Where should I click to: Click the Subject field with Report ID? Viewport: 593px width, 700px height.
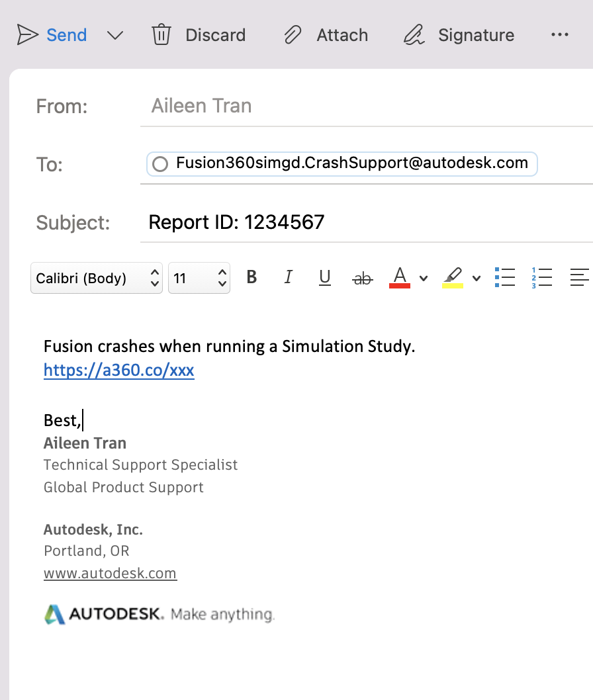coord(366,222)
